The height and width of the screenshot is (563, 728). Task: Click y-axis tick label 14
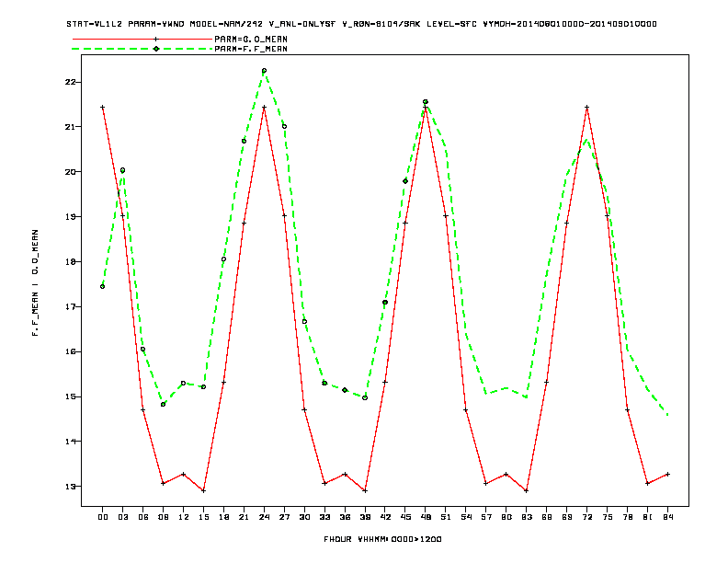[x=70, y=442]
